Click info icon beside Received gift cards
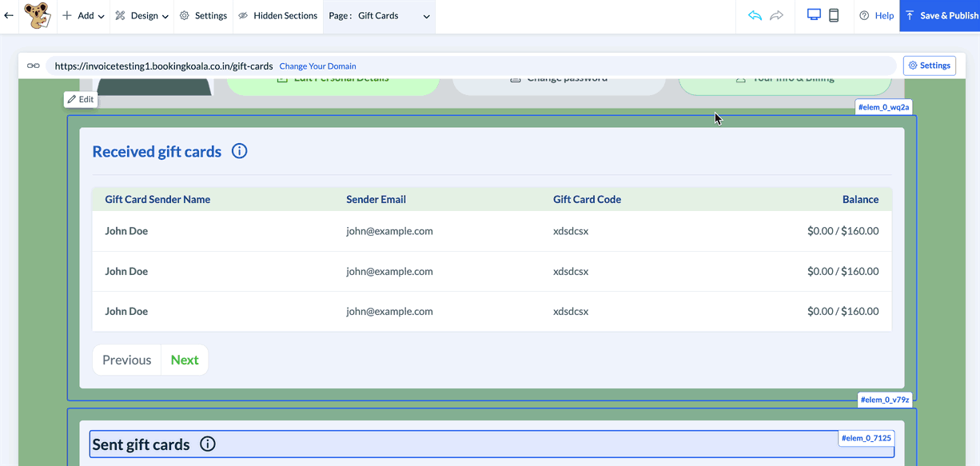 239,150
